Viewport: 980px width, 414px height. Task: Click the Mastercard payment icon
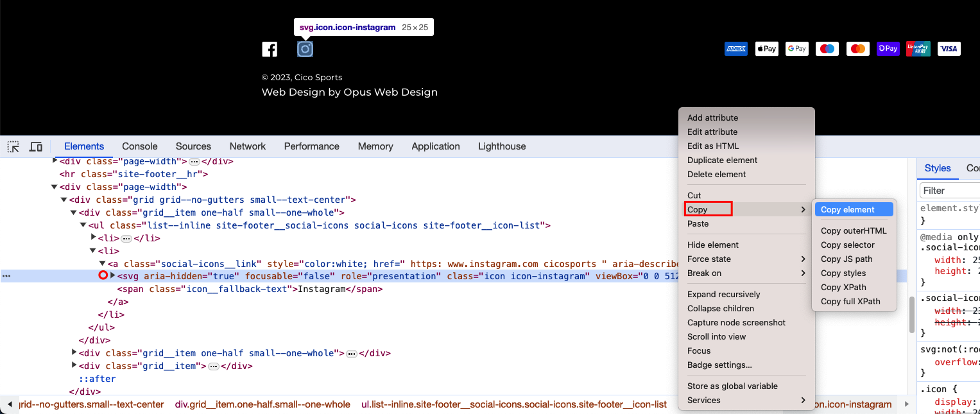pos(857,49)
